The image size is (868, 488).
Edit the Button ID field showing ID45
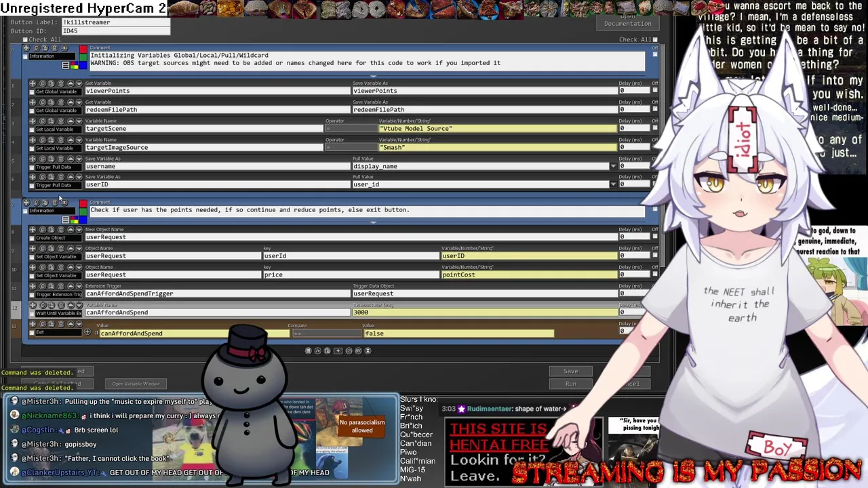coord(116,31)
